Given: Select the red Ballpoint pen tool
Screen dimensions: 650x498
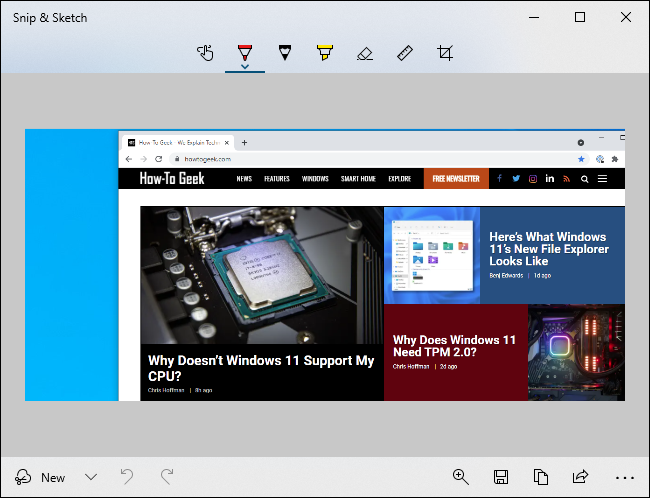Looking at the screenshot, I should tap(245, 51).
